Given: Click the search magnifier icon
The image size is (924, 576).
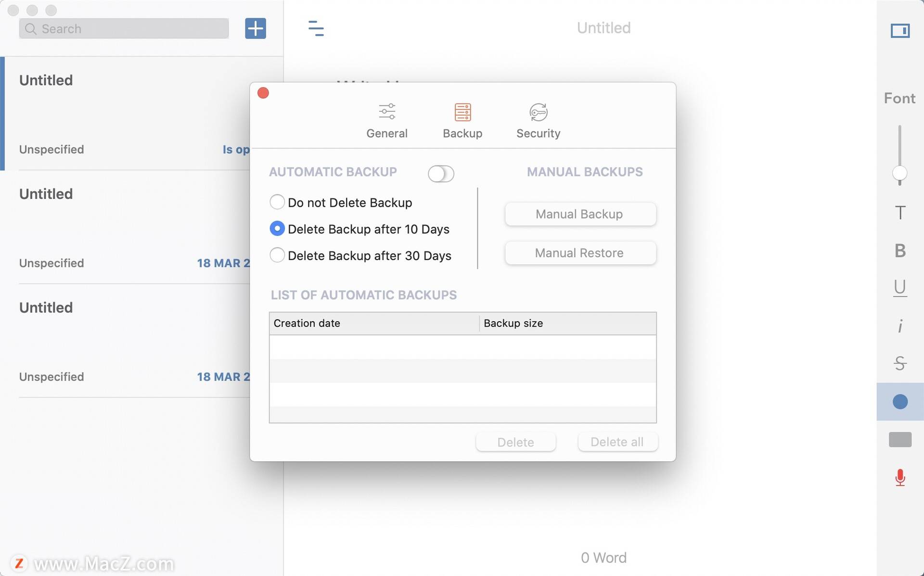Looking at the screenshot, I should 31,29.
